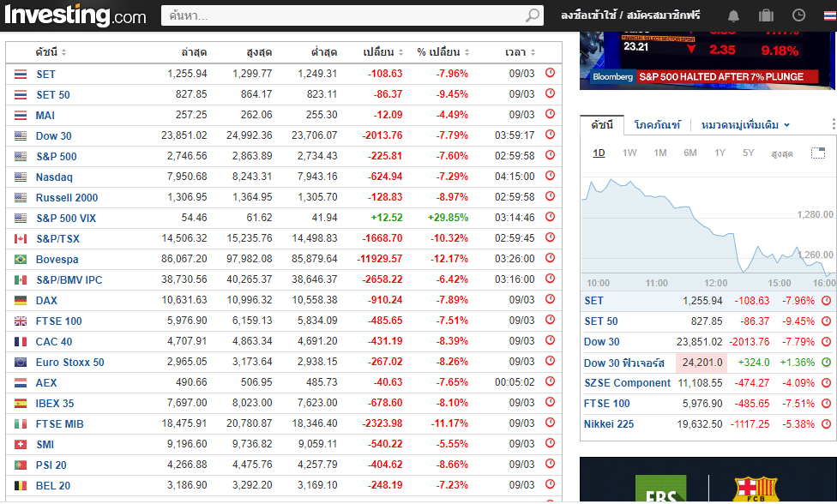Click the Swiss flag beside SMI
The image size is (837, 504).
pyautogui.click(x=21, y=445)
